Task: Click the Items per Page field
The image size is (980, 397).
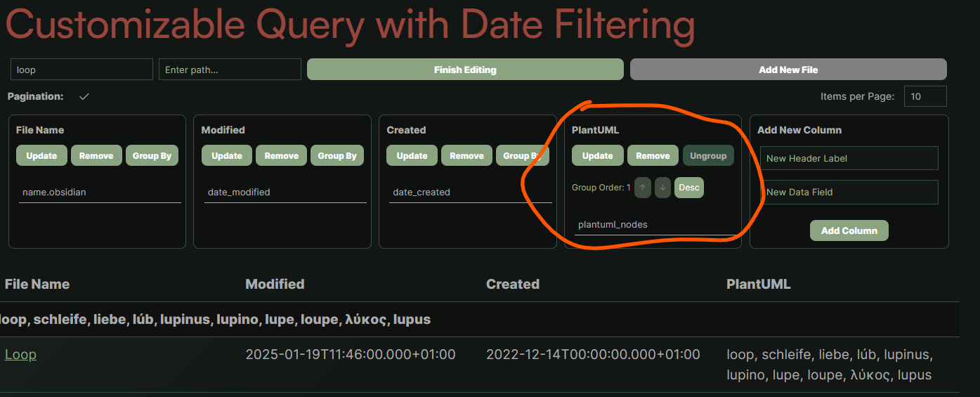Action: point(925,96)
